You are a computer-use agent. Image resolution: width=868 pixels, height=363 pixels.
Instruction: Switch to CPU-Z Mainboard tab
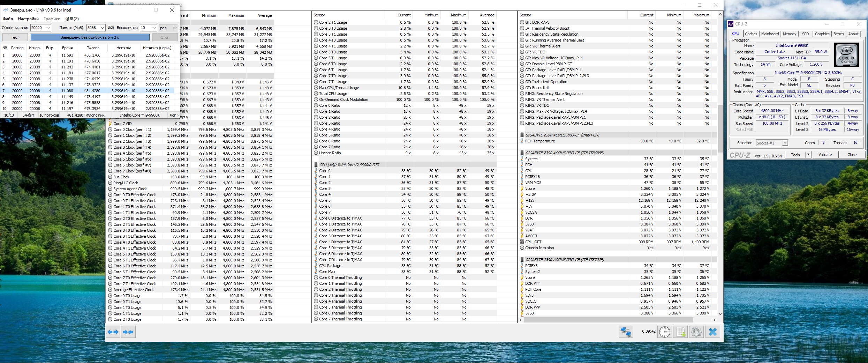770,34
